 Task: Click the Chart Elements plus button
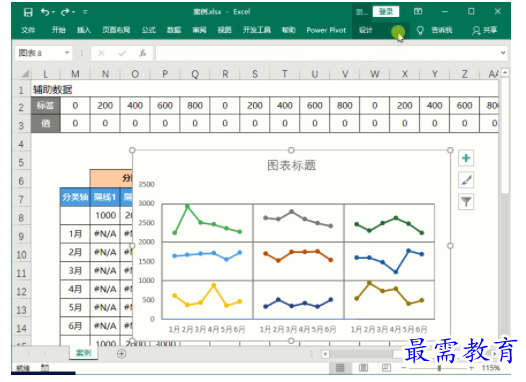(x=466, y=158)
